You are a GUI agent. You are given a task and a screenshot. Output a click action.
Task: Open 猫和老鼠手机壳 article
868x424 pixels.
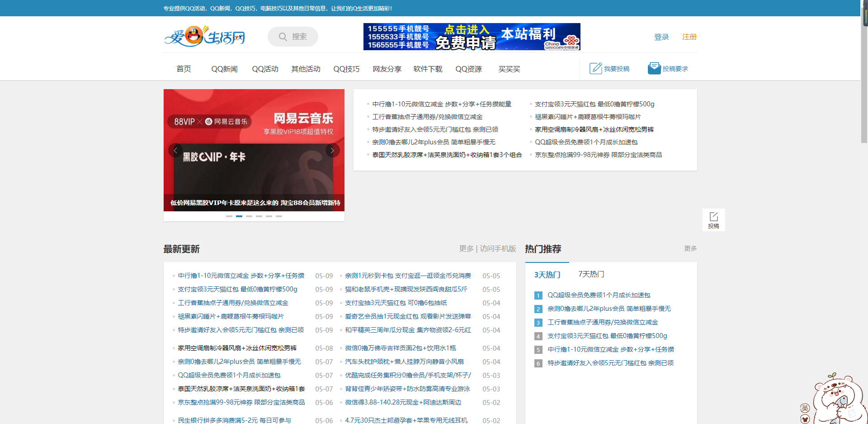[406, 289]
